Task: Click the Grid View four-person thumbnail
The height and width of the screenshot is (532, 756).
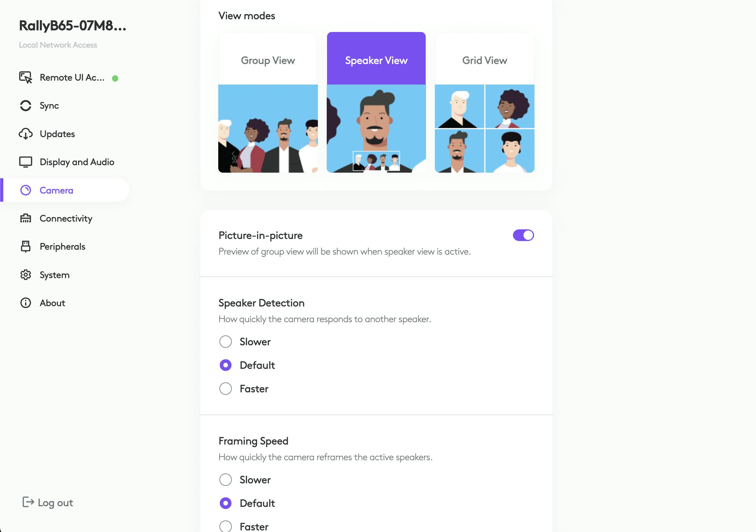Action: (x=485, y=129)
